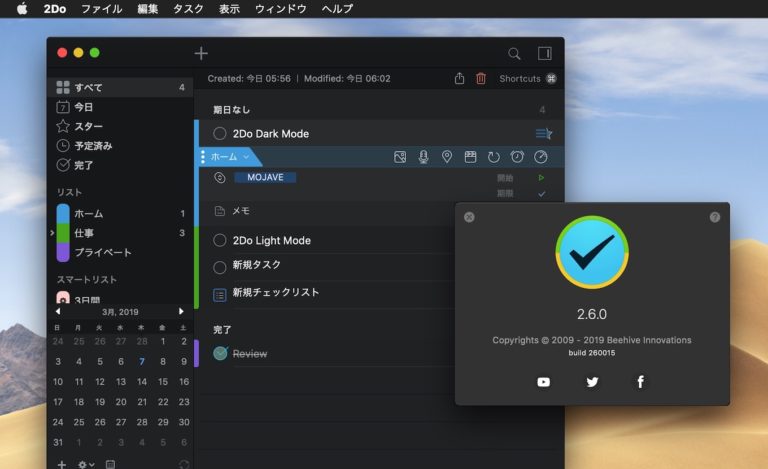Collapse the 完了 section header in the task list
768x469 pixels.
(222, 329)
